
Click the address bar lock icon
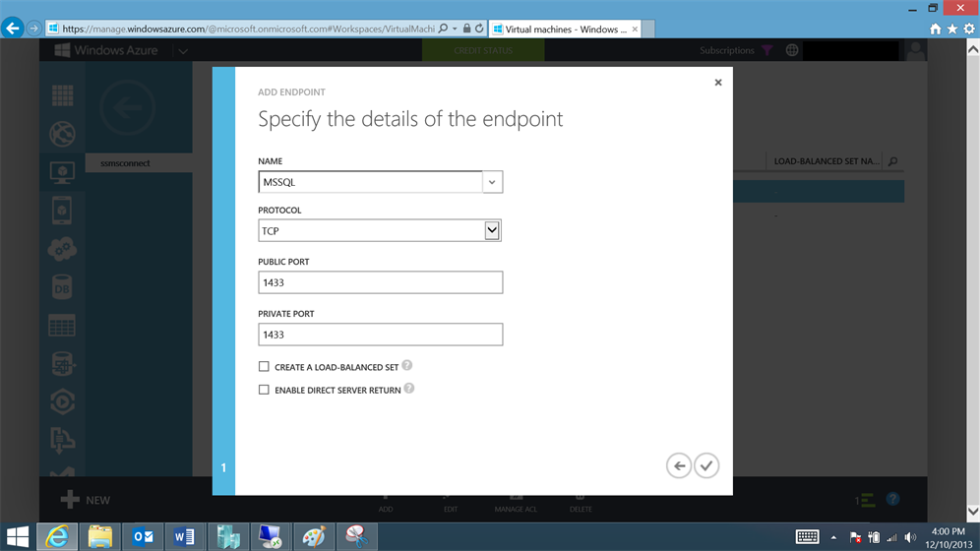click(x=466, y=29)
